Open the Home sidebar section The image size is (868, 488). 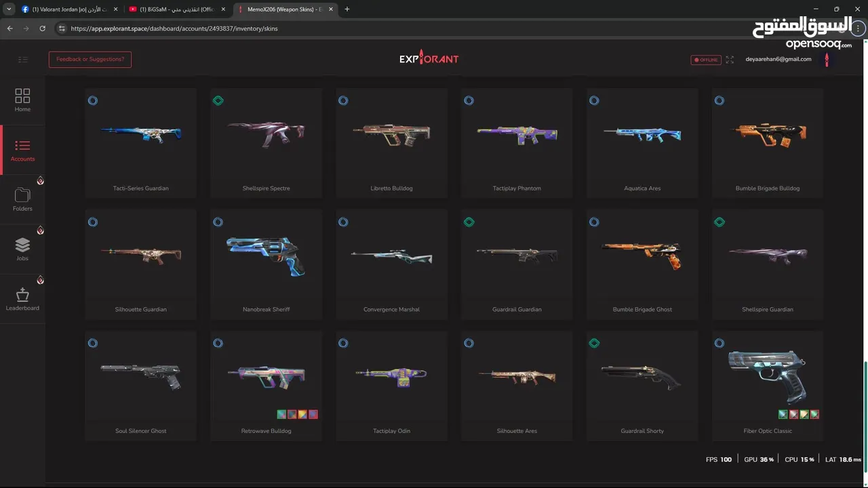[22, 100]
